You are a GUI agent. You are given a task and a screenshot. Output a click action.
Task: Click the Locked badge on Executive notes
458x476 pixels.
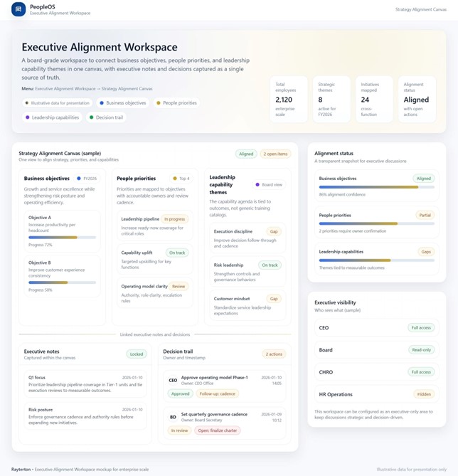point(137,354)
